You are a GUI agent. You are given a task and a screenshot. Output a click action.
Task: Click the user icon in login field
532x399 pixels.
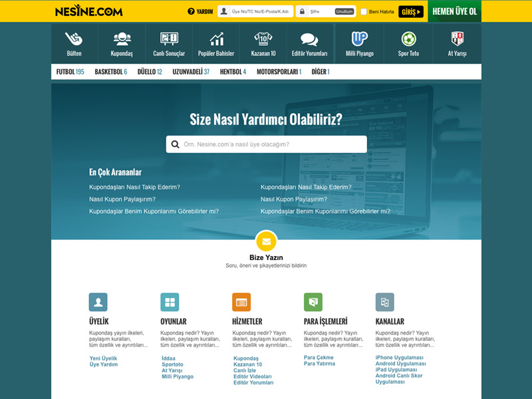pyautogui.click(x=224, y=11)
